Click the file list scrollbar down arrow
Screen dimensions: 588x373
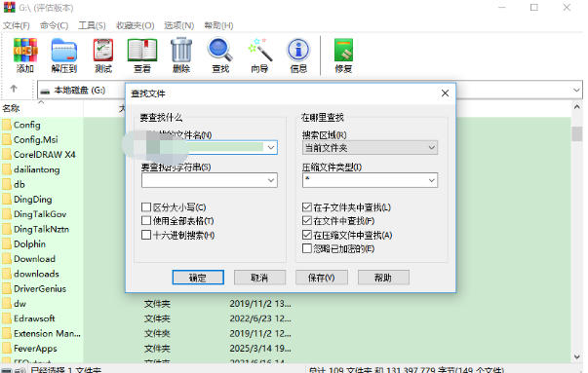[x=576, y=356]
